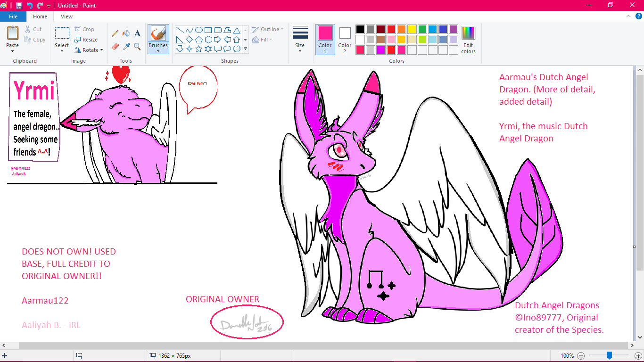The image size is (644, 362).
Task: Click the Resize button
Action: tap(86, 40)
